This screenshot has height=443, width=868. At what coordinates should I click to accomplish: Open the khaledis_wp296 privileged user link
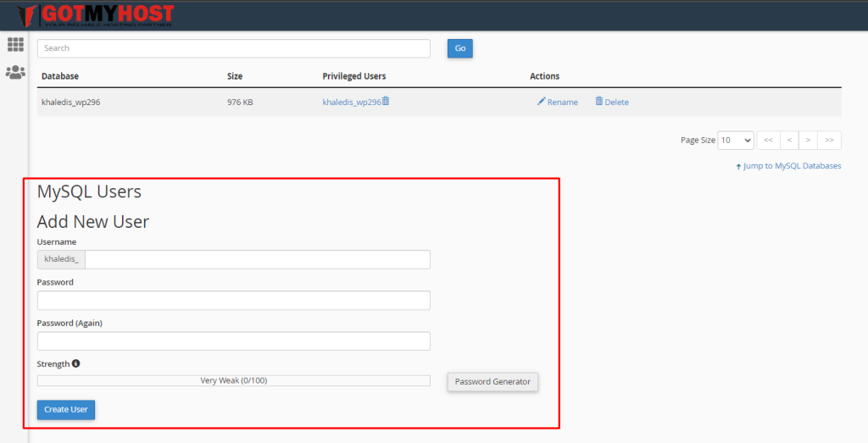tap(351, 102)
